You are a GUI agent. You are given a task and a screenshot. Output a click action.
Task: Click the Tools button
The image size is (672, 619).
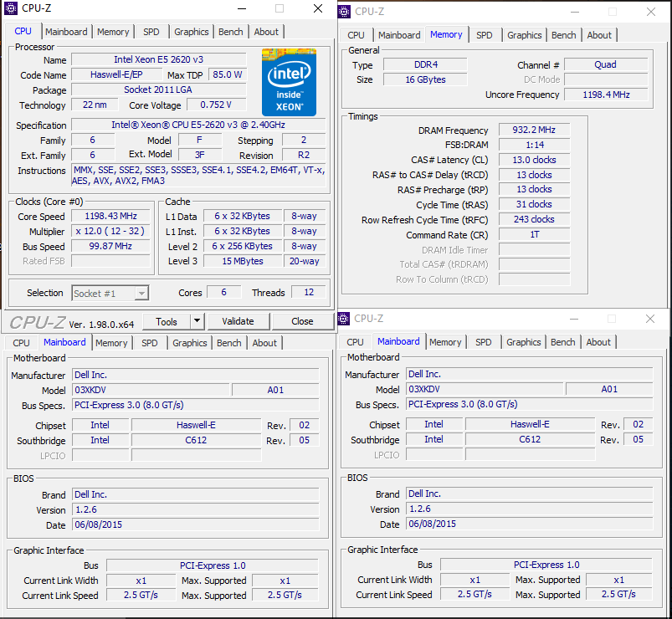(167, 321)
